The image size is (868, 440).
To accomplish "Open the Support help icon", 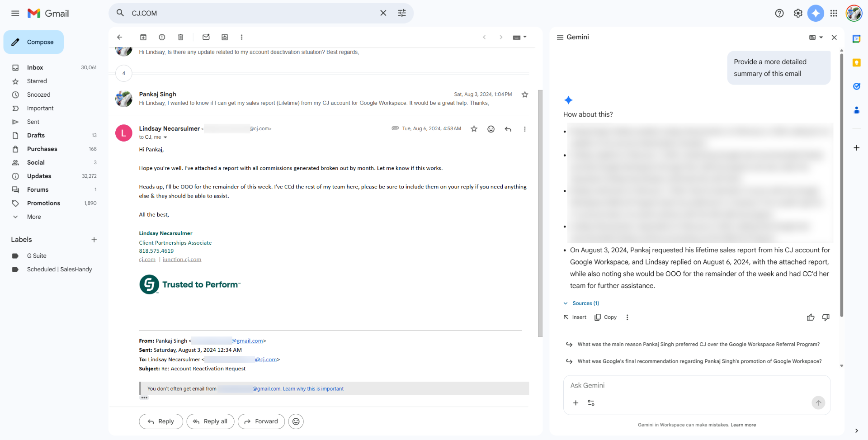I will [779, 13].
